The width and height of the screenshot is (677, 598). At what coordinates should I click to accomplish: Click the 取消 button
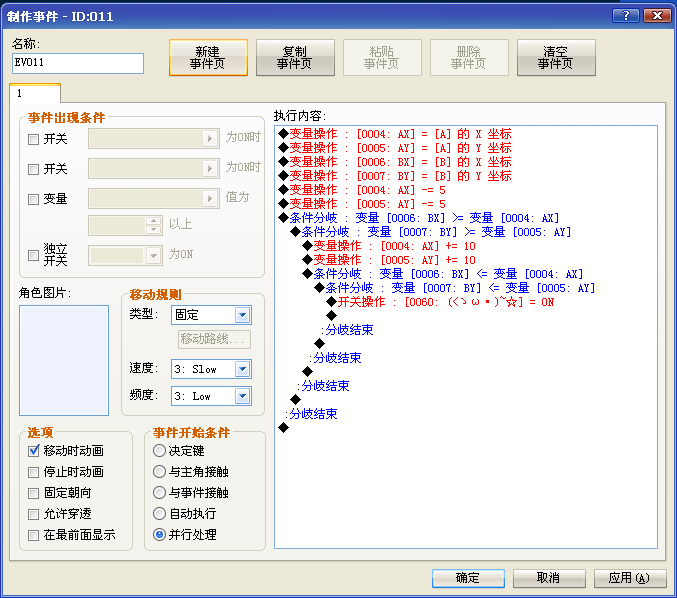click(x=549, y=578)
